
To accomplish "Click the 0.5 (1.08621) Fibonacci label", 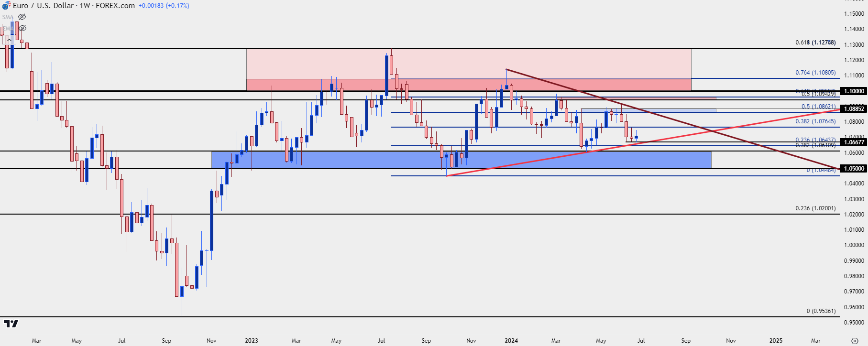I will pos(819,107).
